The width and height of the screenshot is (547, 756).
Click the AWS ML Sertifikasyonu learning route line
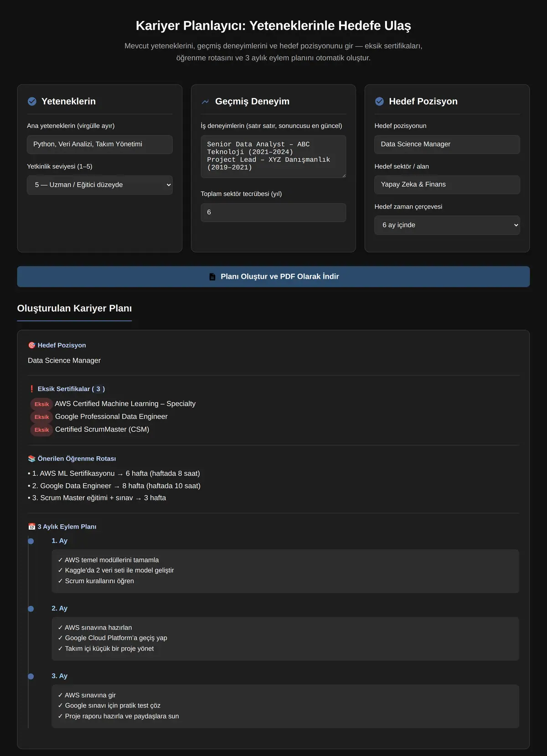(x=114, y=474)
